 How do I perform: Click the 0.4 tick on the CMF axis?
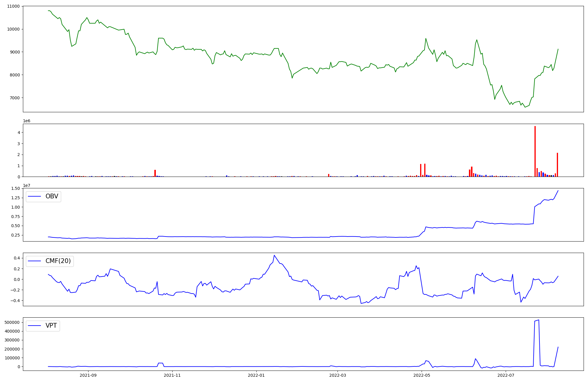[x=17, y=258]
